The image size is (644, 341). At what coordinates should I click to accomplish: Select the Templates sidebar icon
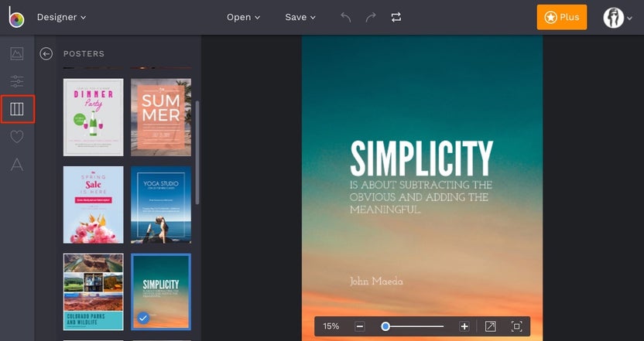(x=17, y=109)
